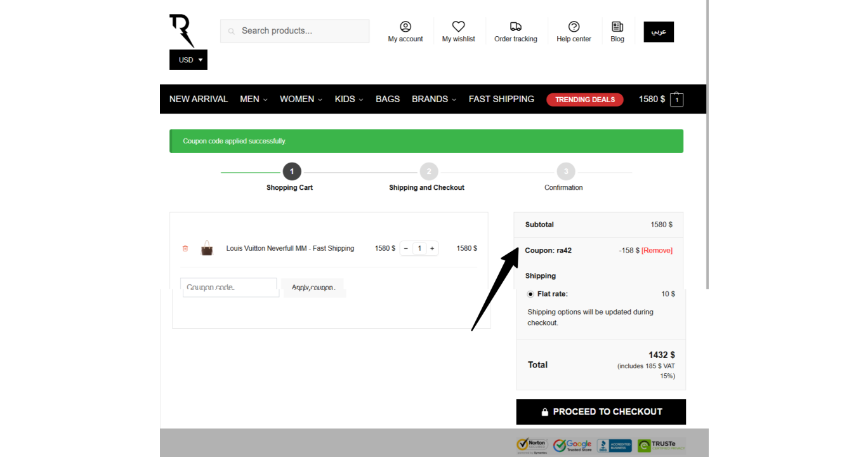
Task: Click Google Trusted Store badge
Action: tap(572, 446)
